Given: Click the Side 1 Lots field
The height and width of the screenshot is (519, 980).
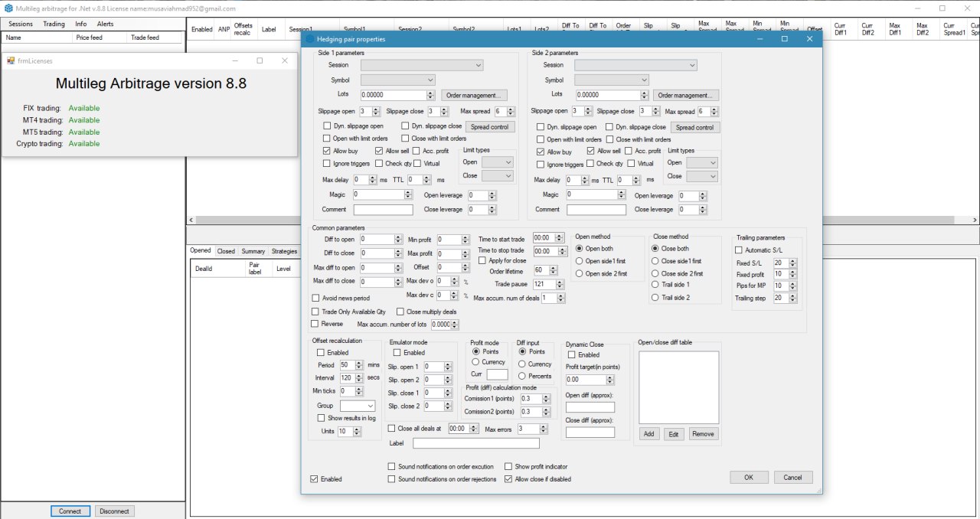Looking at the screenshot, I should tap(398, 95).
